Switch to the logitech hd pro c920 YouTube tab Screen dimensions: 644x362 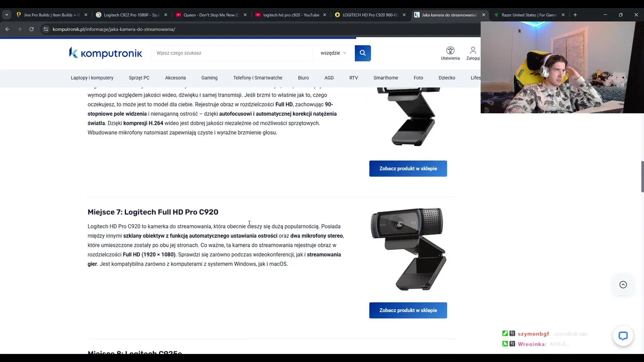[290, 15]
